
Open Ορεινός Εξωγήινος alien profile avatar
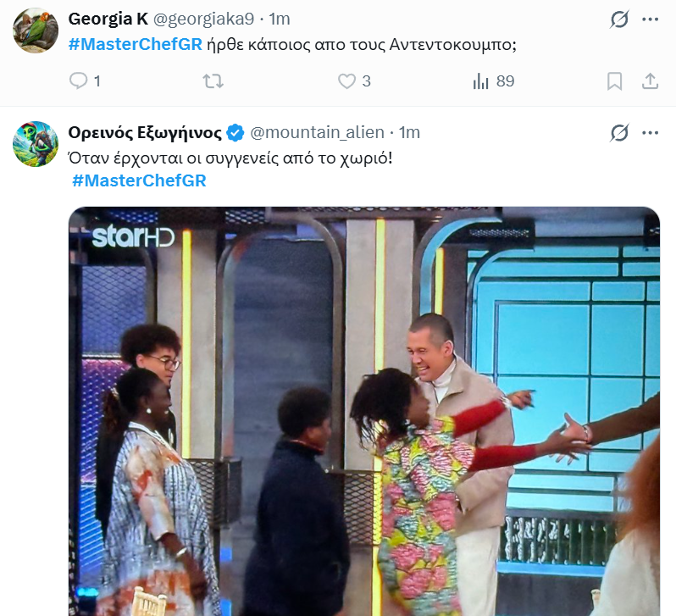[x=36, y=144]
